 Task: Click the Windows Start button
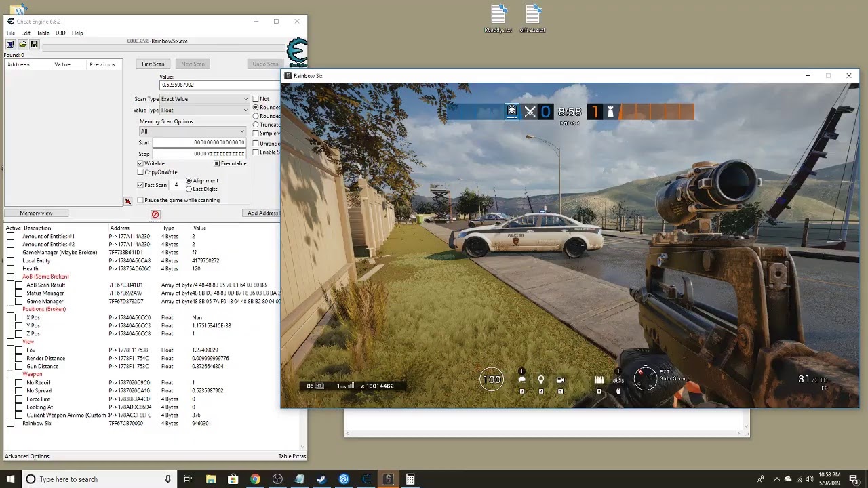pos(10,479)
